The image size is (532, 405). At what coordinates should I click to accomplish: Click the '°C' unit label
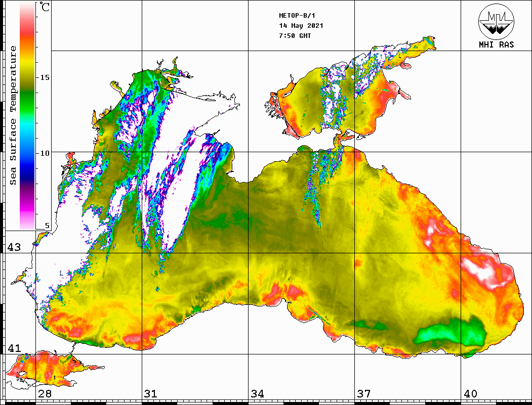point(44,7)
